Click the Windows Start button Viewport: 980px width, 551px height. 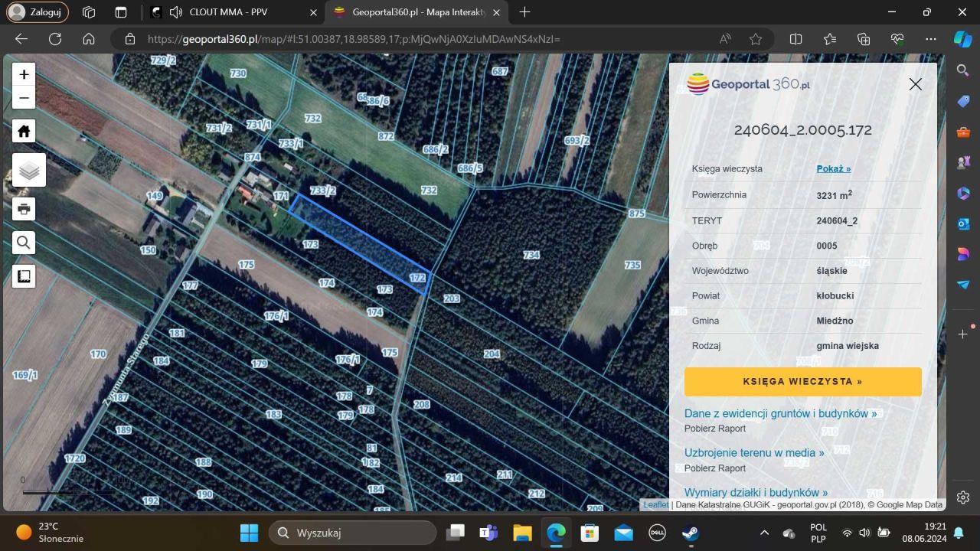[249, 533]
